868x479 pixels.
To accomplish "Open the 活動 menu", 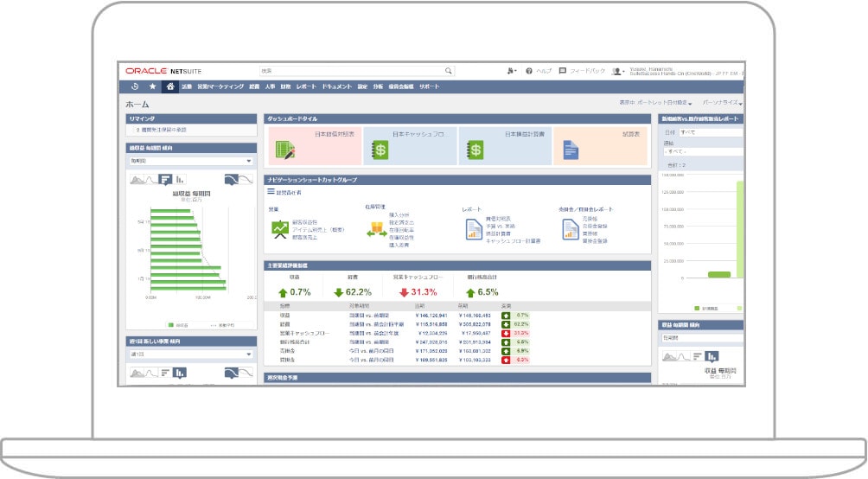I will [x=187, y=86].
